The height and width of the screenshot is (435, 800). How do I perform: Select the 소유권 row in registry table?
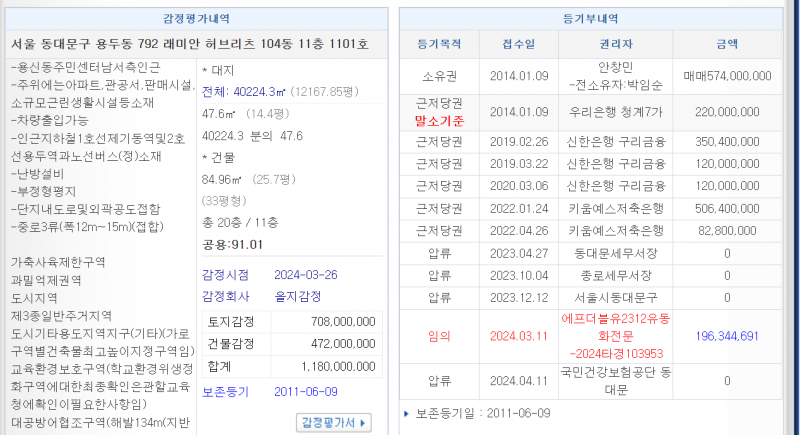[x=439, y=75]
